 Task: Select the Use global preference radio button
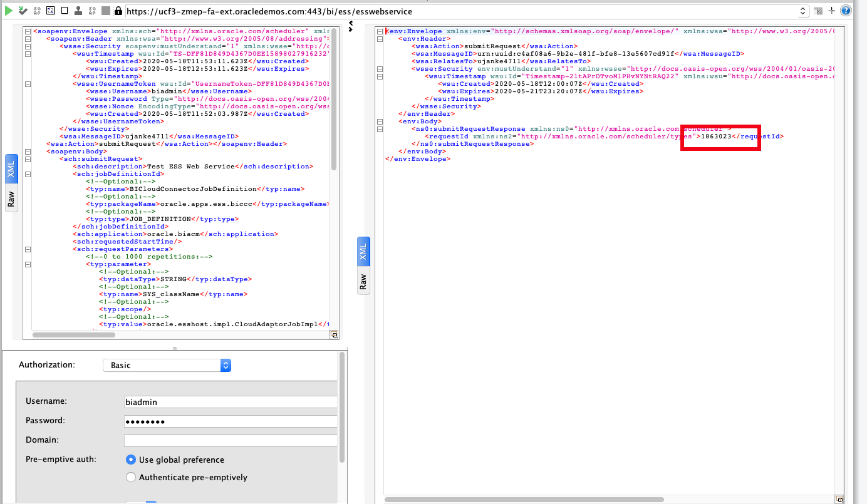point(131,460)
